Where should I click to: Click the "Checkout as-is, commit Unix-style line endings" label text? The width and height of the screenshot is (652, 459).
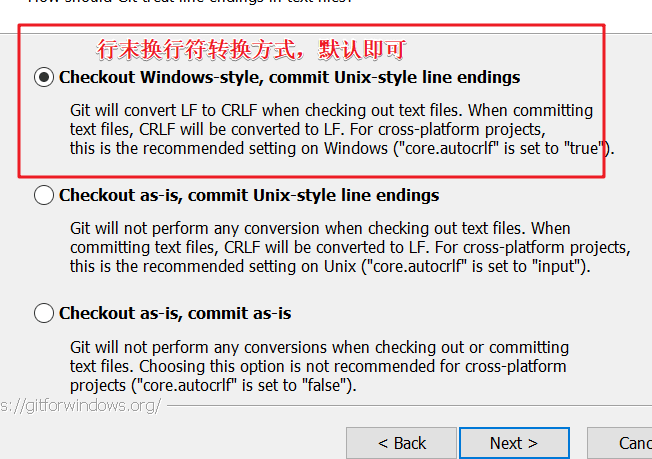(x=249, y=195)
